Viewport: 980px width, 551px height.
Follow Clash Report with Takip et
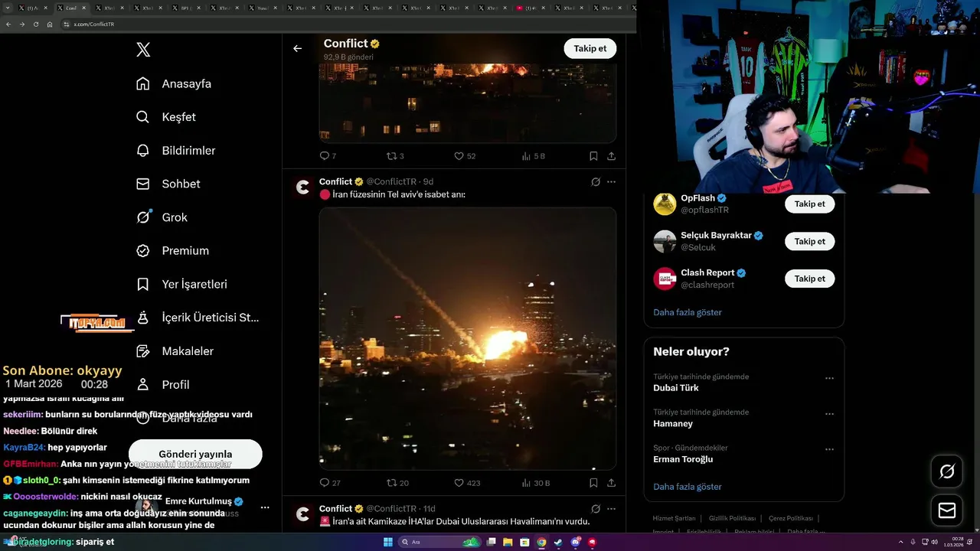(x=809, y=279)
